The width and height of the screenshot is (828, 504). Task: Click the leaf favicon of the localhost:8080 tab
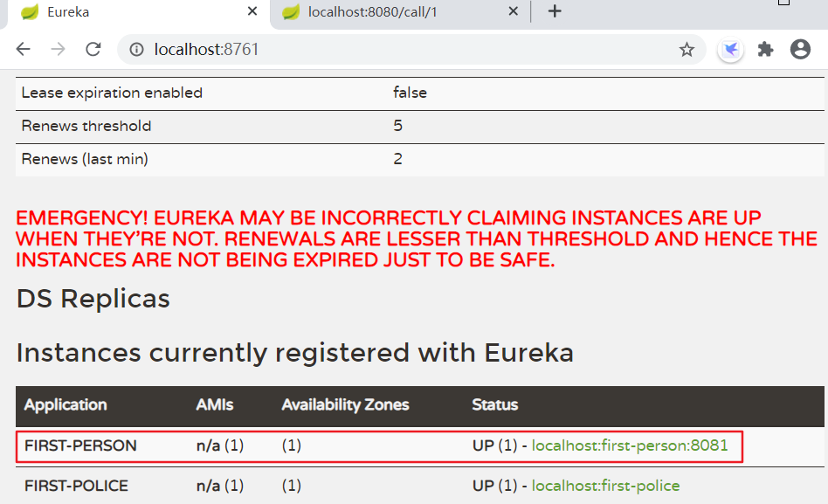[291, 11]
